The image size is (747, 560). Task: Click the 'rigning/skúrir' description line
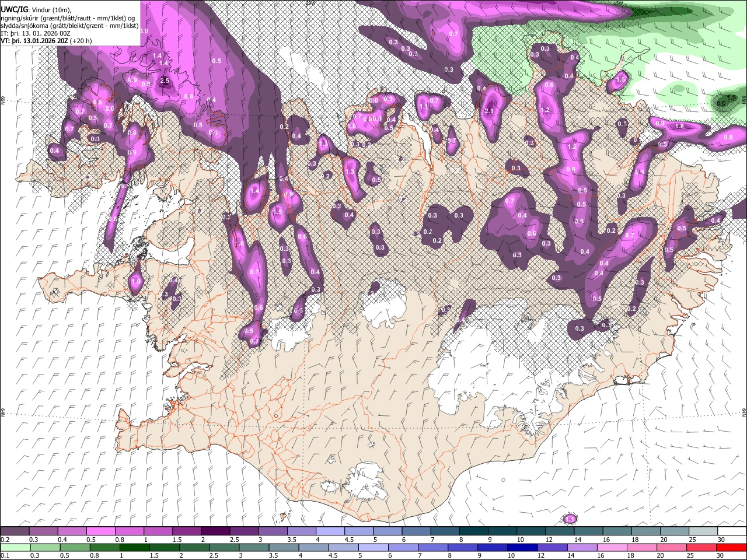(x=68, y=17)
